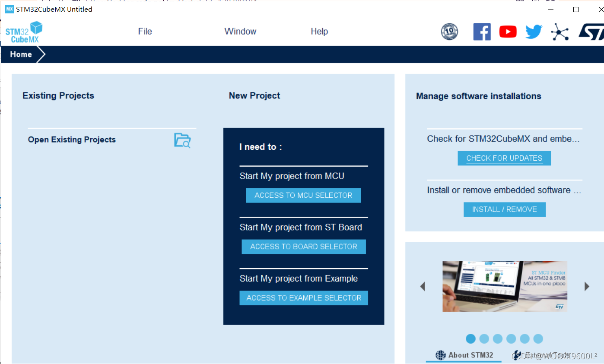Click 'Start My project from MCU' text
The image size is (604, 364).
292,176
